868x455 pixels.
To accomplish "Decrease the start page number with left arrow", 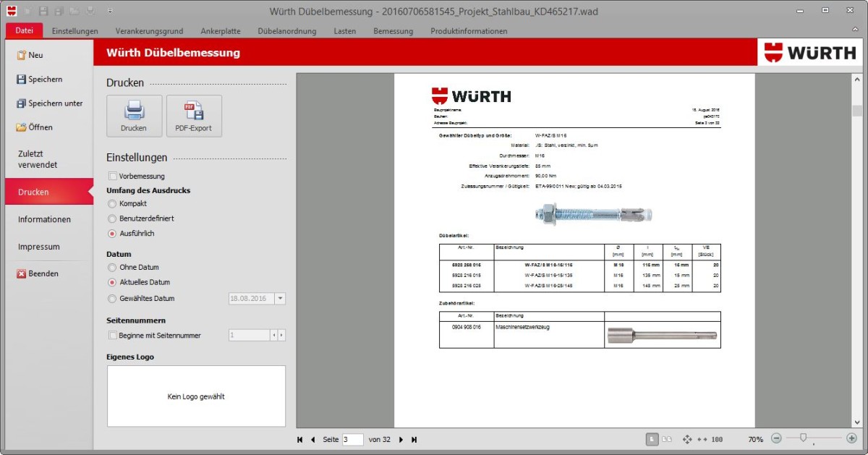I will [x=273, y=335].
